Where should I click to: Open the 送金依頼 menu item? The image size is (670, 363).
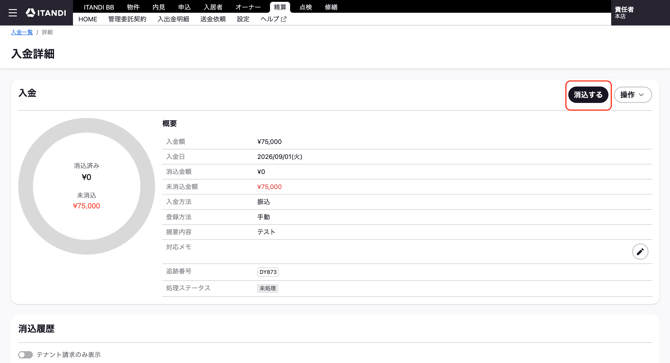pyautogui.click(x=213, y=19)
